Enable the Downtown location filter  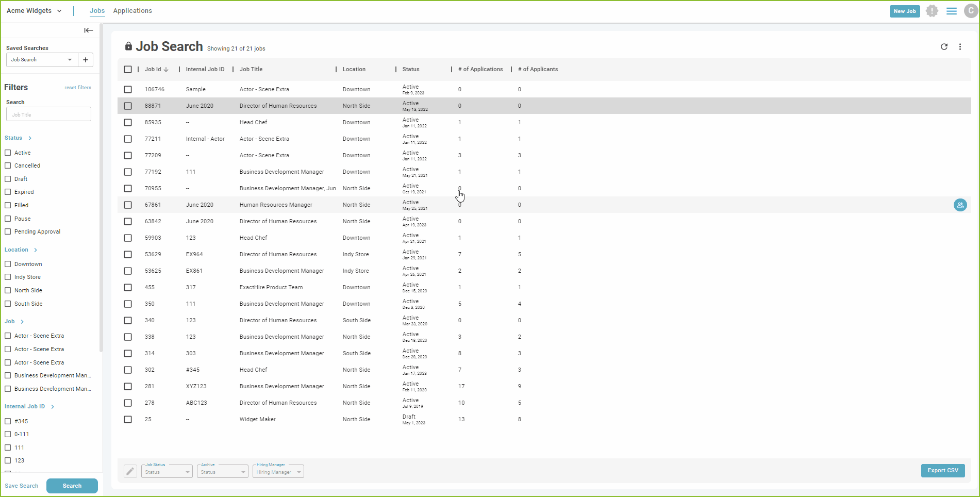tap(8, 263)
